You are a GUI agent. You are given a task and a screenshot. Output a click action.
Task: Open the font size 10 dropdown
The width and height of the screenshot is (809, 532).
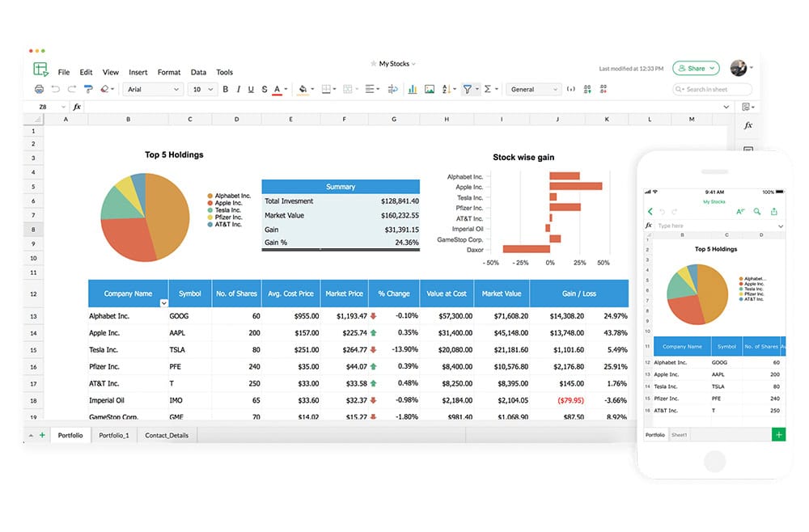point(201,89)
